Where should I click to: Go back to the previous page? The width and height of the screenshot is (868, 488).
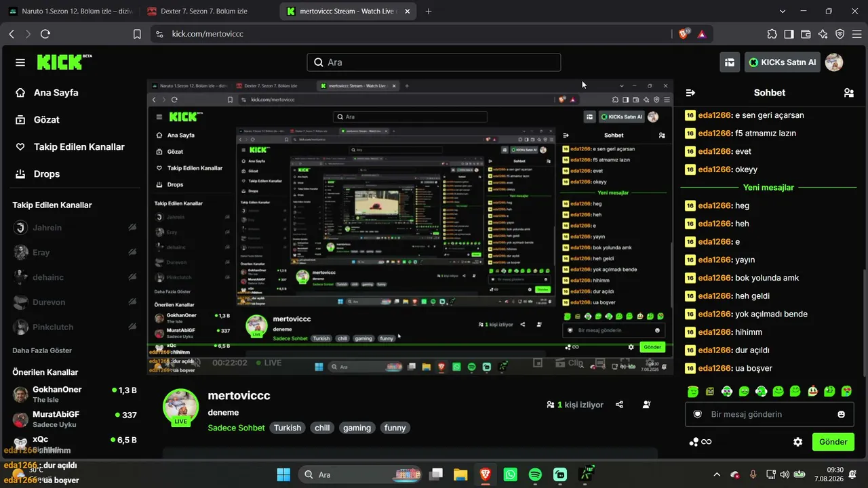pos(12,34)
